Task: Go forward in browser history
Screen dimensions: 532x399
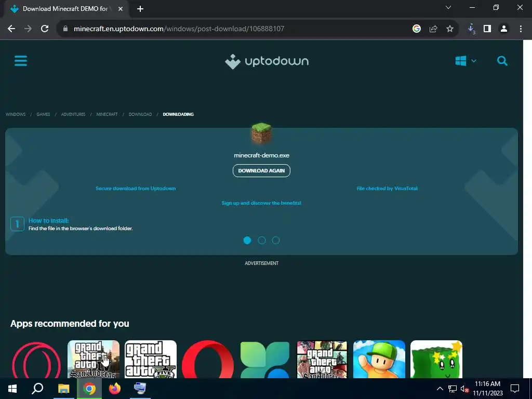Action: 28,29
